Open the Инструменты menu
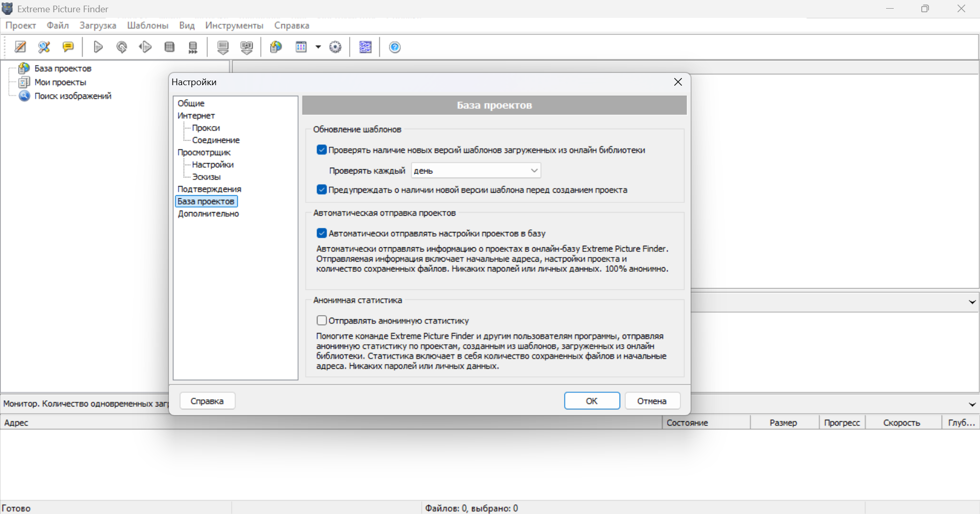Screen dimensions: 980x514 (234, 25)
